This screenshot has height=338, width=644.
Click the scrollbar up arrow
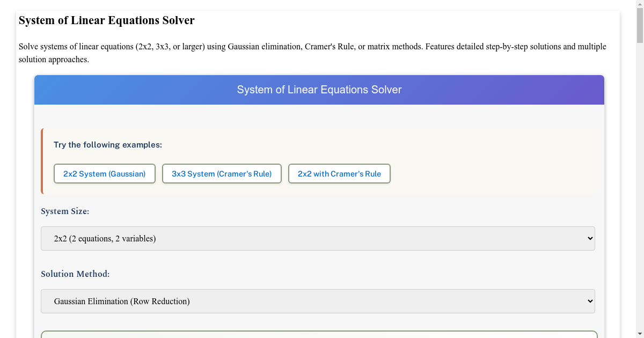[x=640, y=4]
